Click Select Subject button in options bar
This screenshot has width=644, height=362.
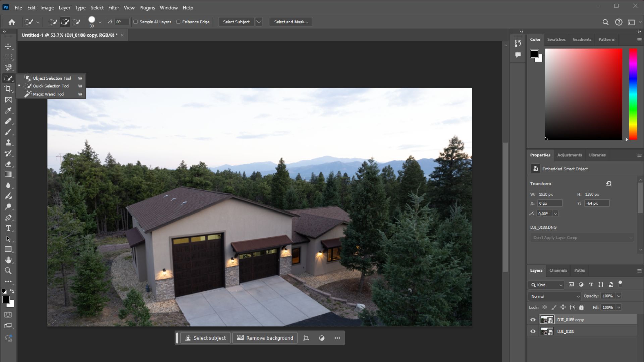(236, 22)
